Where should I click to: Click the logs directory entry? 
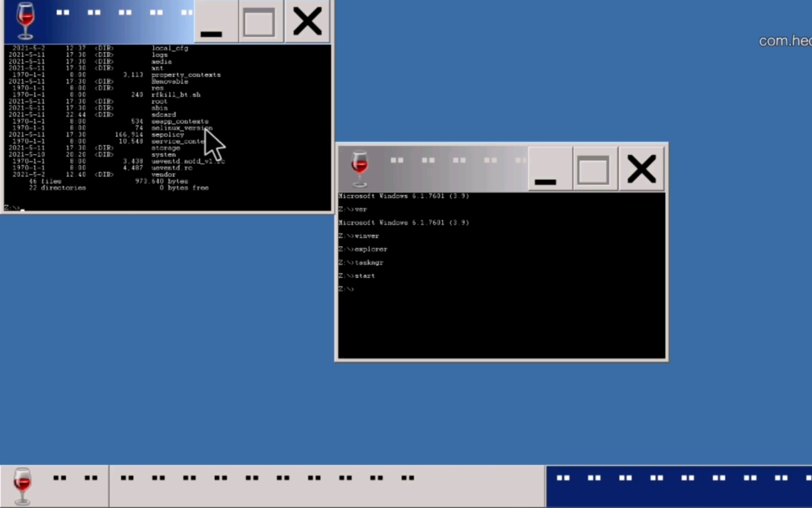point(160,55)
